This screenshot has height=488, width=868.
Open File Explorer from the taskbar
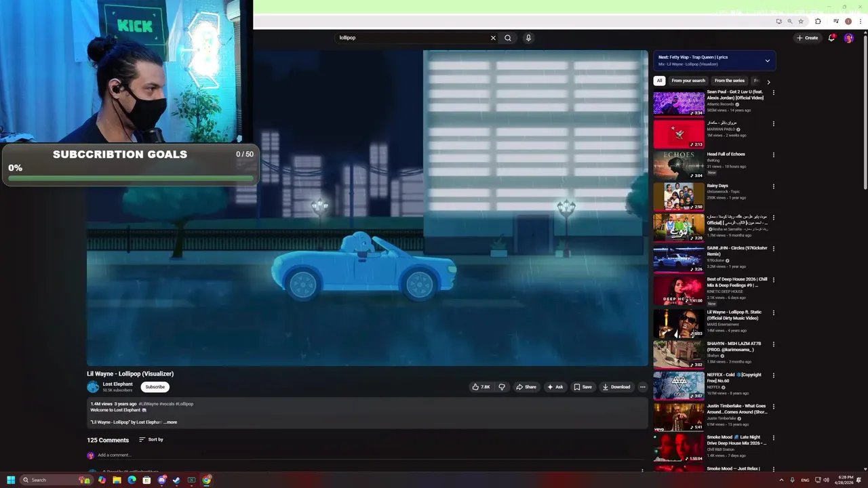click(117, 480)
